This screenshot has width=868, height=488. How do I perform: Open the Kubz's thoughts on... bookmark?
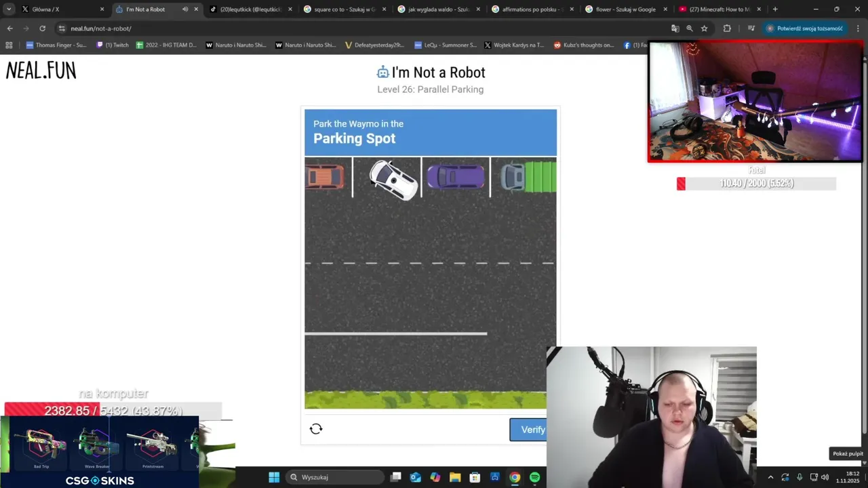coord(584,45)
